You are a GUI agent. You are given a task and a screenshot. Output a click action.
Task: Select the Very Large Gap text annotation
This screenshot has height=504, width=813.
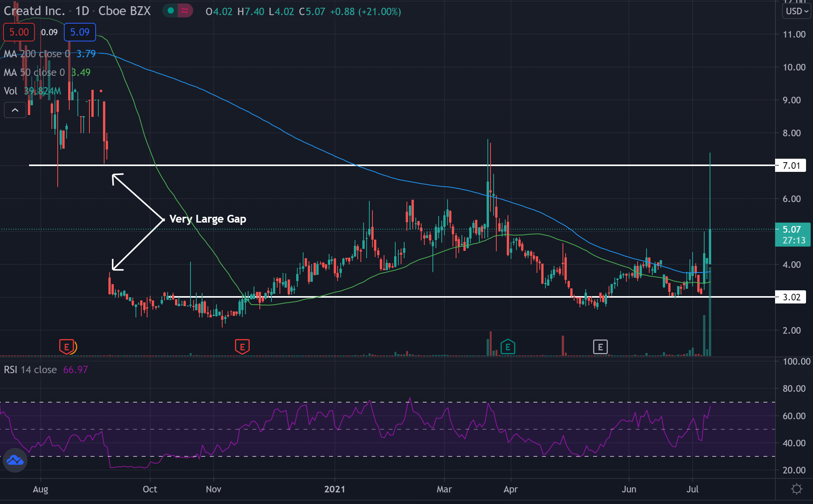(x=208, y=219)
